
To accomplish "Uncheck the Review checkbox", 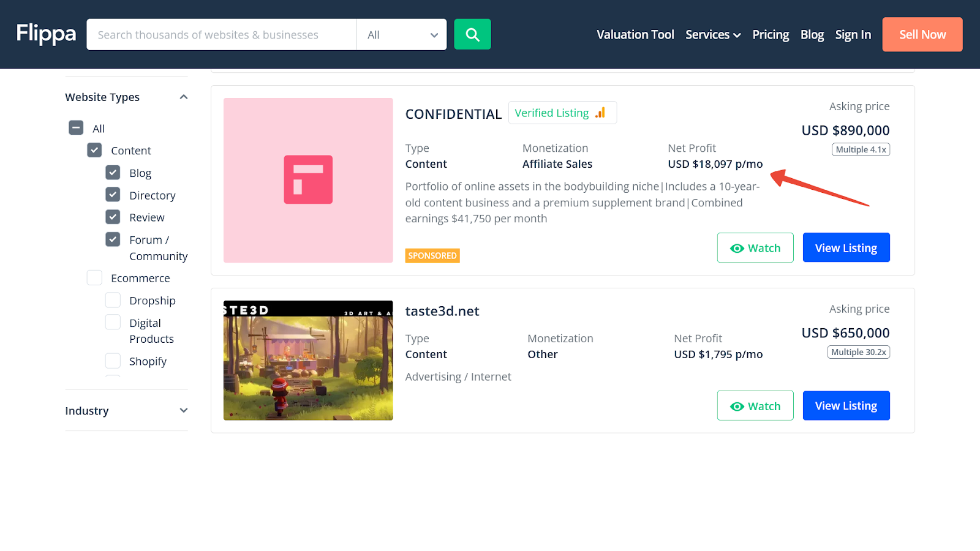I will [x=113, y=217].
